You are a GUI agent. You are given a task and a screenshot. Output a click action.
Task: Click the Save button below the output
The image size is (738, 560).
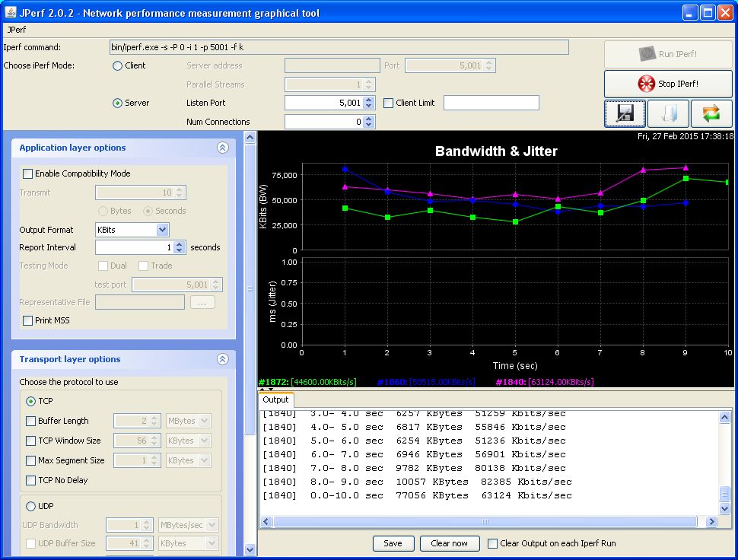(x=393, y=543)
